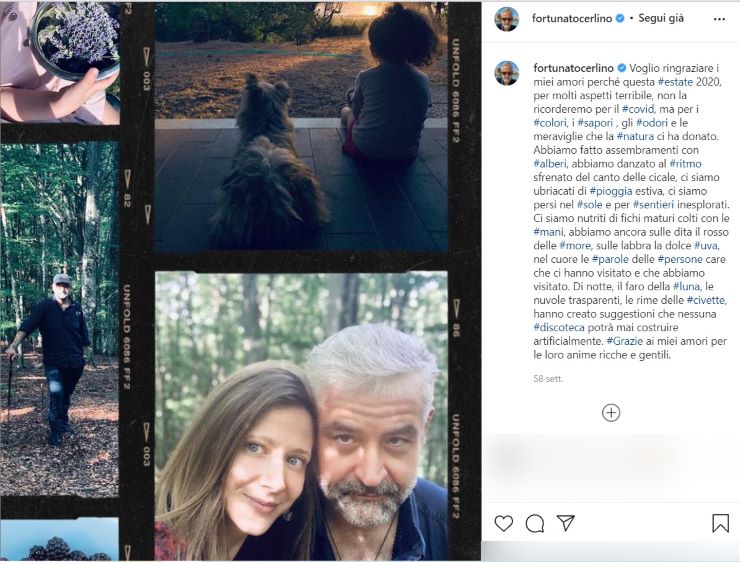Open the #discoteca hashtag link
This screenshot has width=740, height=562.
[563, 327]
